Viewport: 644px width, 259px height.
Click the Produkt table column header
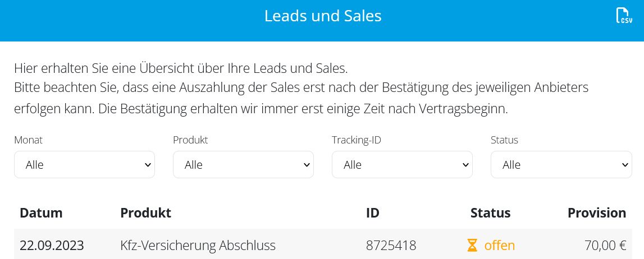point(146,212)
